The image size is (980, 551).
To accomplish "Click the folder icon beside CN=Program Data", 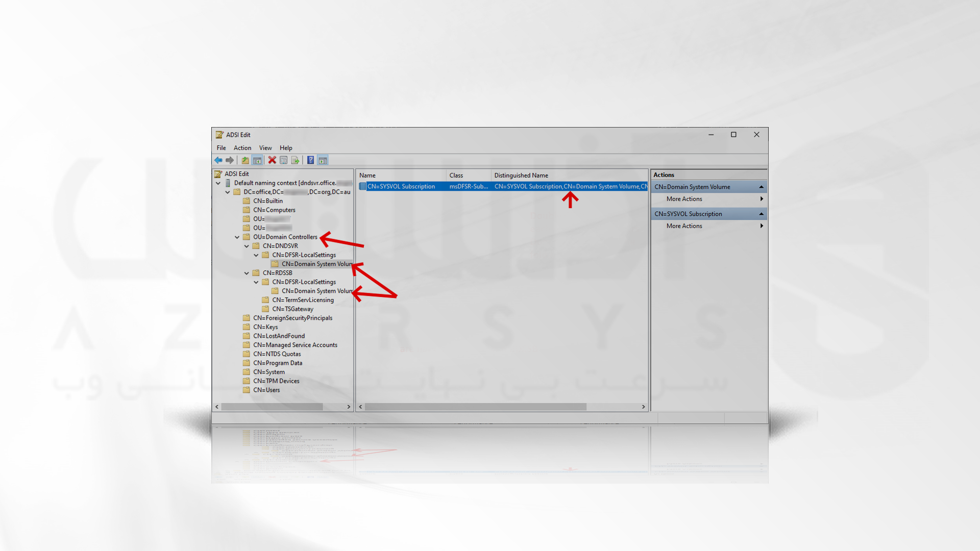I will pyautogui.click(x=247, y=363).
